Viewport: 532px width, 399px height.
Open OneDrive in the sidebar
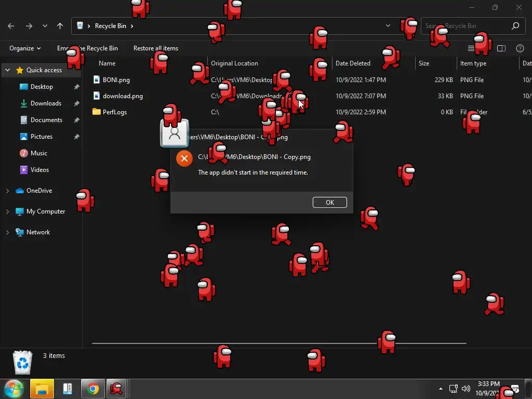pos(39,191)
